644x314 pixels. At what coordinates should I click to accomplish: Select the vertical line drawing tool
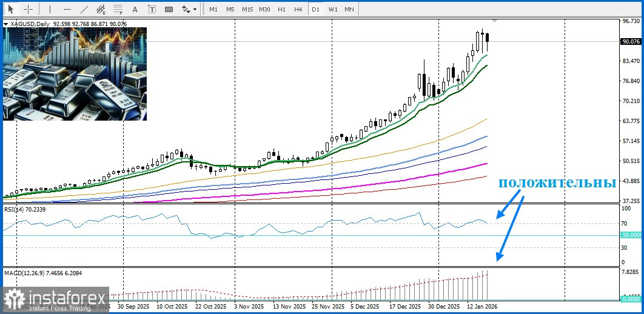(x=50, y=10)
